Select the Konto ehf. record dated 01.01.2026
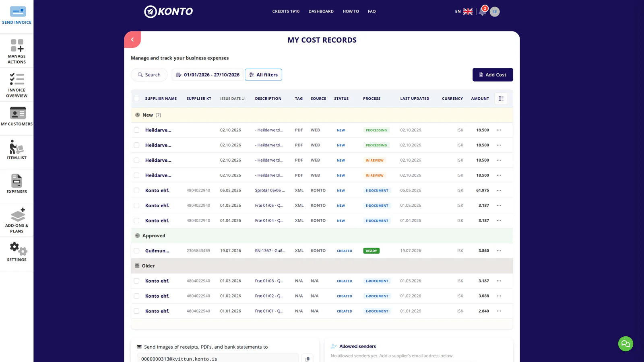Viewport: 644px width, 362px height. pos(136,311)
